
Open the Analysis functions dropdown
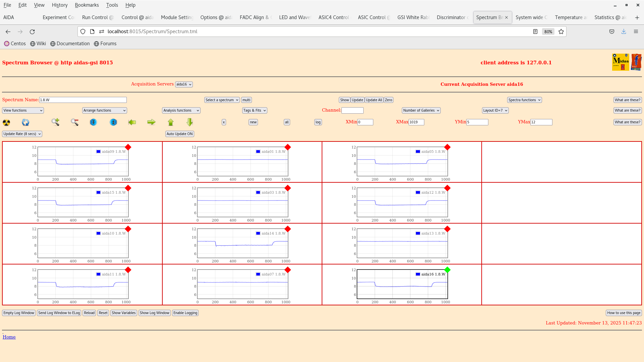(x=181, y=110)
